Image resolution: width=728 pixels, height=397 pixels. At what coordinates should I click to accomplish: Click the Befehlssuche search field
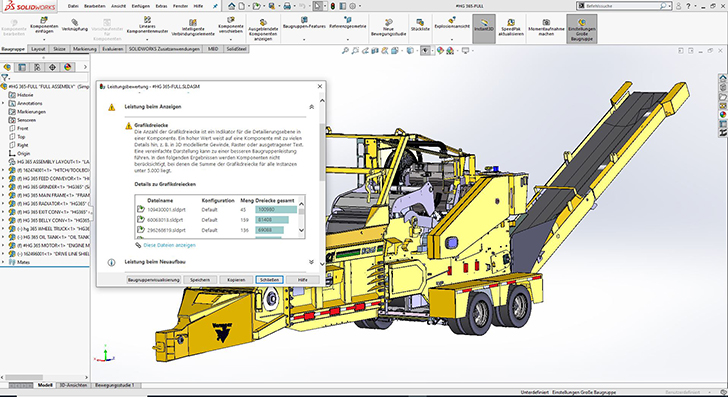coord(624,6)
